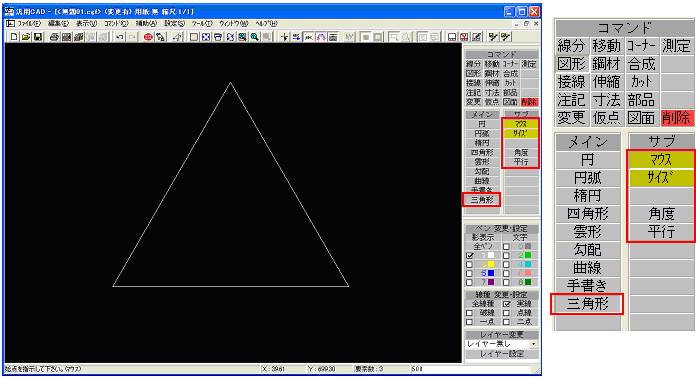Click the printer icon in the toolbar

pyautogui.click(x=54, y=37)
